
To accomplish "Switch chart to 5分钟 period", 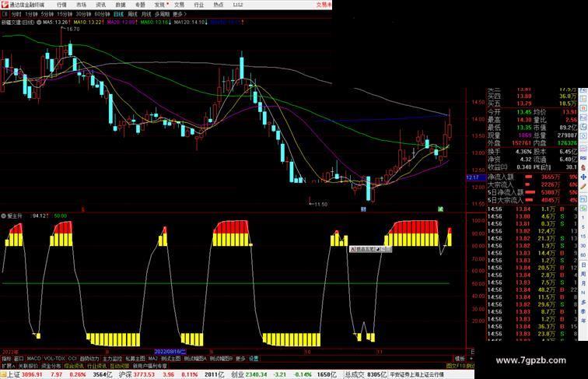I will (x=47, y=14).
